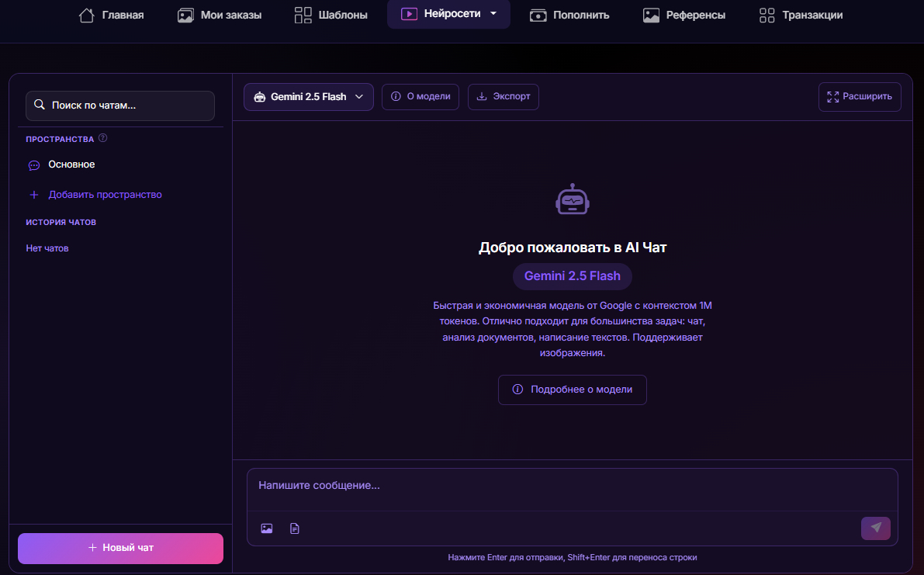
Task: Open the Gemini 2.5 Flash model dropdown
Action: (308, 97)
